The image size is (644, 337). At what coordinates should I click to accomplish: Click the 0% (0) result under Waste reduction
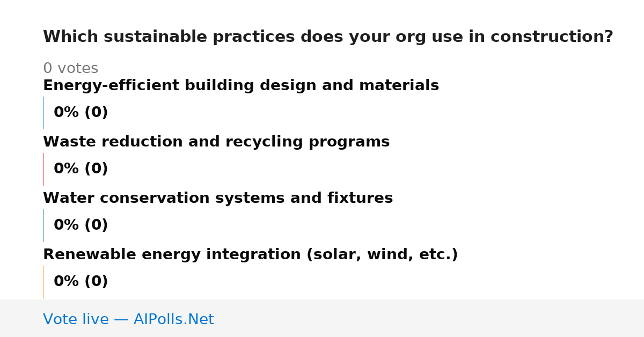click(81, 169)
